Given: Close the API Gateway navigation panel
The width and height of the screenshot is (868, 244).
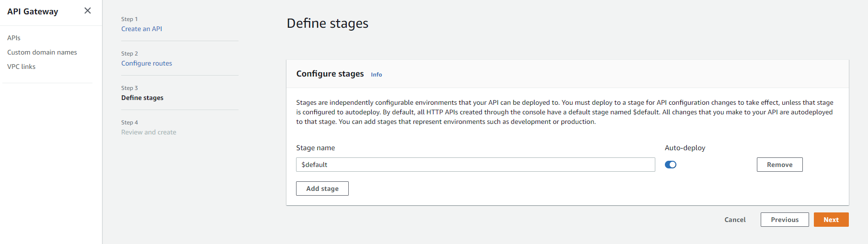Looking at the screenshot, I should (88, 11).
